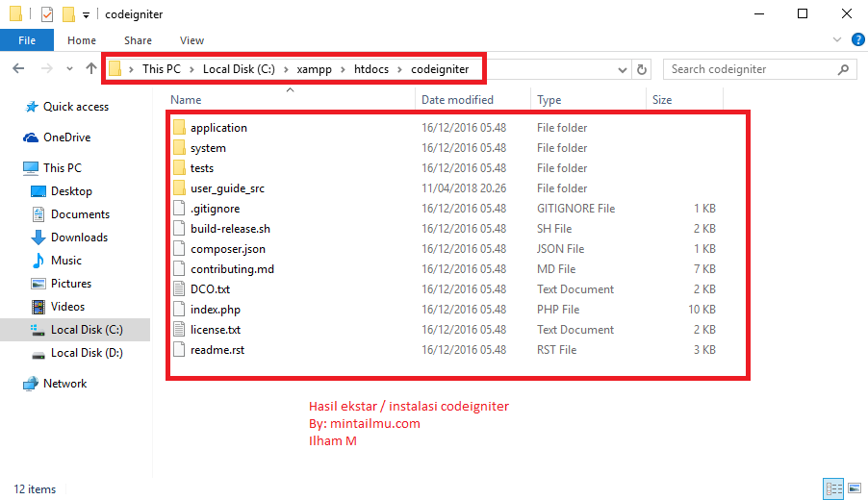Open Documents in navigation pane
This screenshot has height=500, width=868.
(80, 214)
